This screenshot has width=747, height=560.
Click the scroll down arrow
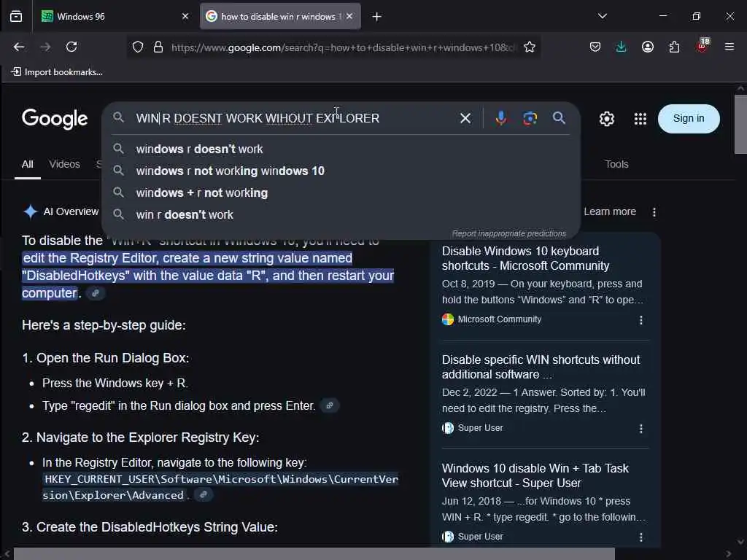pyautogui.click(x=740, y=542)
